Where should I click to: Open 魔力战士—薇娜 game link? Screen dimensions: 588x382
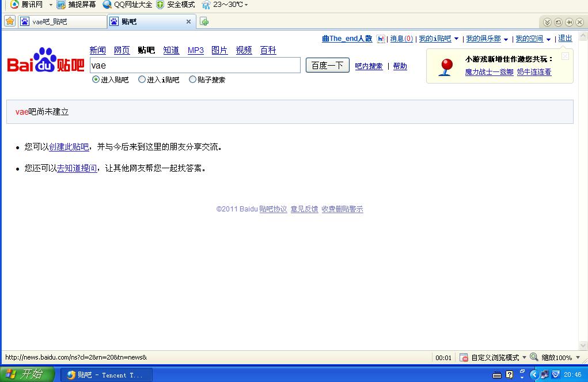(x=489, y=71)
